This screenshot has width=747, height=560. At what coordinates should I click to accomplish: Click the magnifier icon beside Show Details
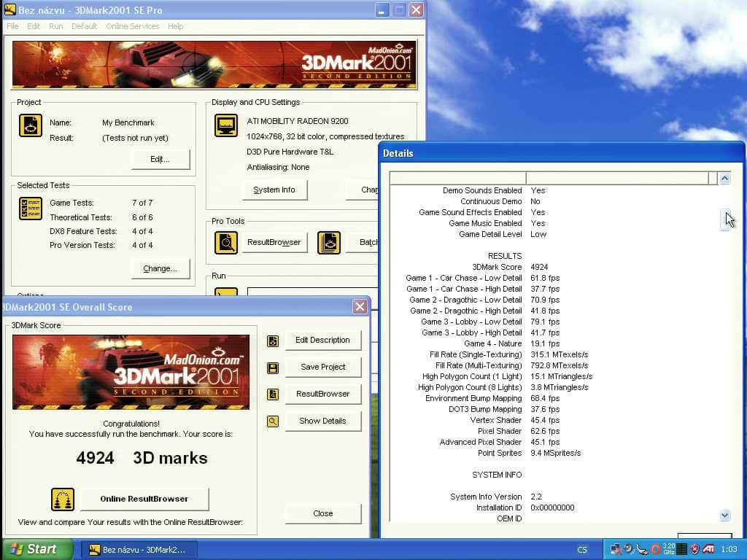coord(273,421)
